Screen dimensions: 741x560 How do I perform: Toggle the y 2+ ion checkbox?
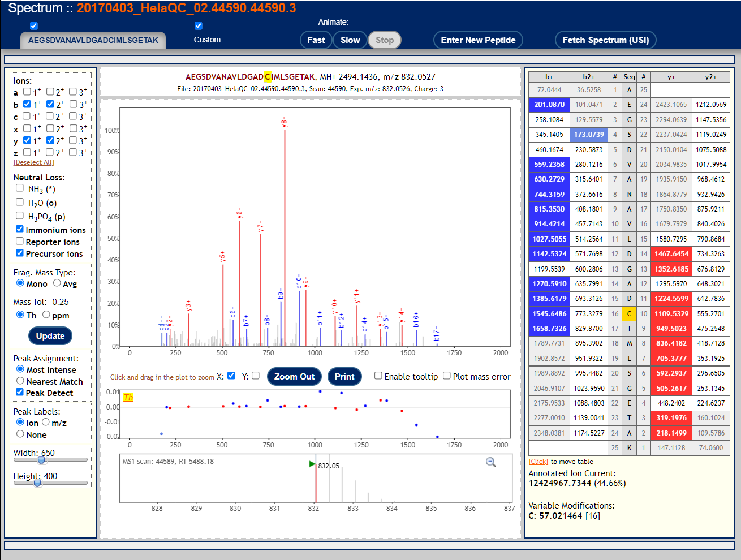pos(50,140)
